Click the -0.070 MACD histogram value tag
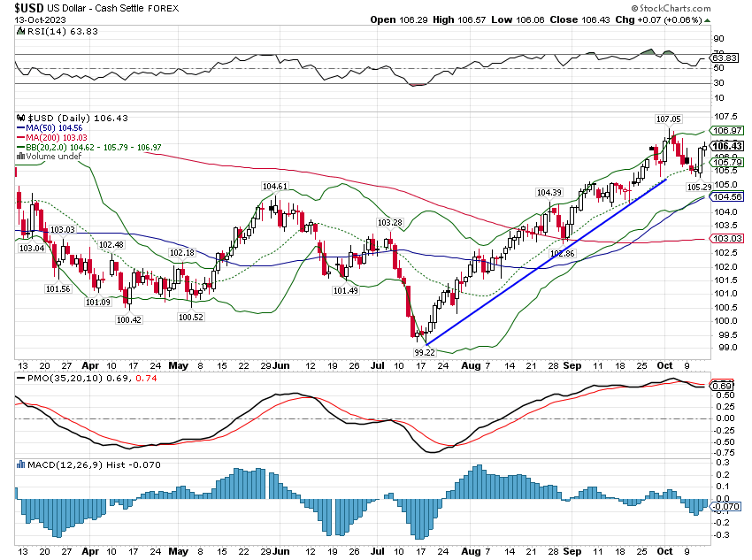The width and height of the screenshot is (752, 560). 726,507
